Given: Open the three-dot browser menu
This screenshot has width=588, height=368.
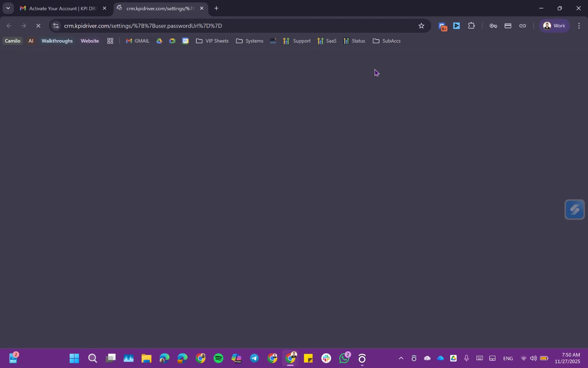Looking at the screenshot, I should [x=579, y=26].
